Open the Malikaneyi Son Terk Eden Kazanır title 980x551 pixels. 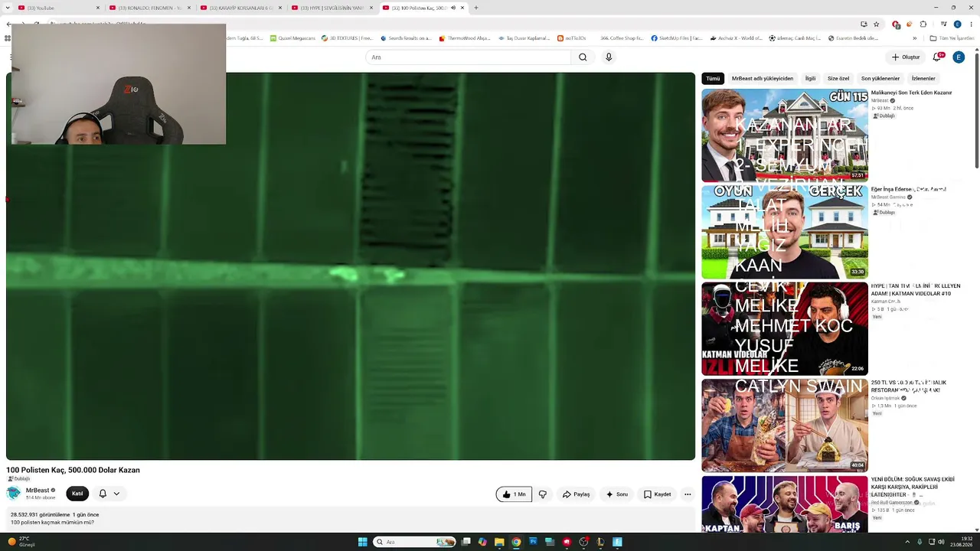pos(912,93)
